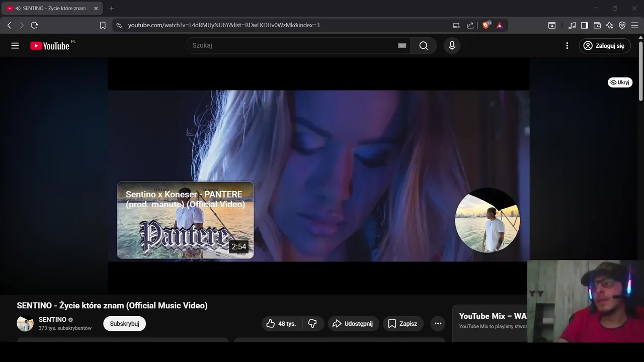Install app icon in address bar
644x362 pixels.
pyautogui.click(x=456, y=25)
